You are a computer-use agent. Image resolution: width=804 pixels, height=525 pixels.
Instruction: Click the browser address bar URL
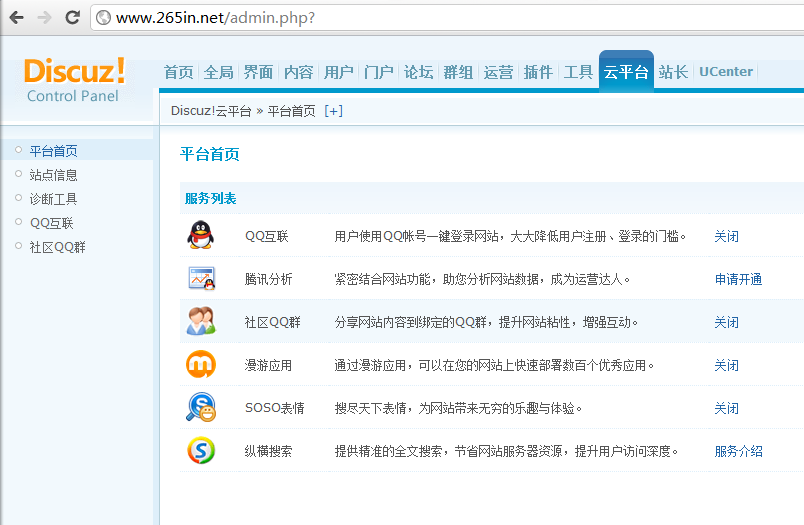click(215, 18)
